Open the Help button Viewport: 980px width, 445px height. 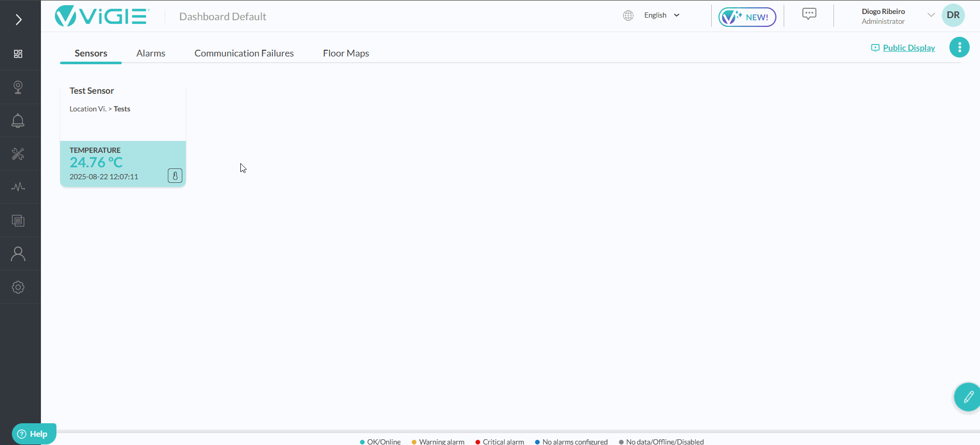(x=34, y=434)
